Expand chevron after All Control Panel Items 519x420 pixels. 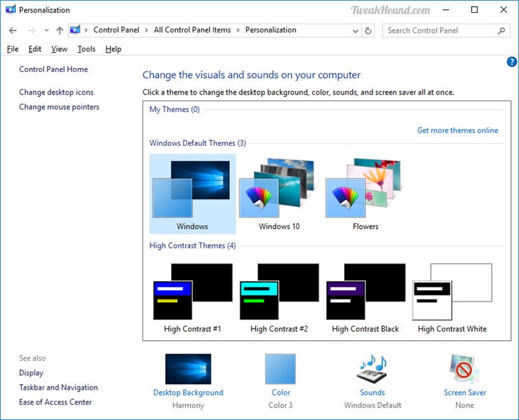[x=238, y=30]
